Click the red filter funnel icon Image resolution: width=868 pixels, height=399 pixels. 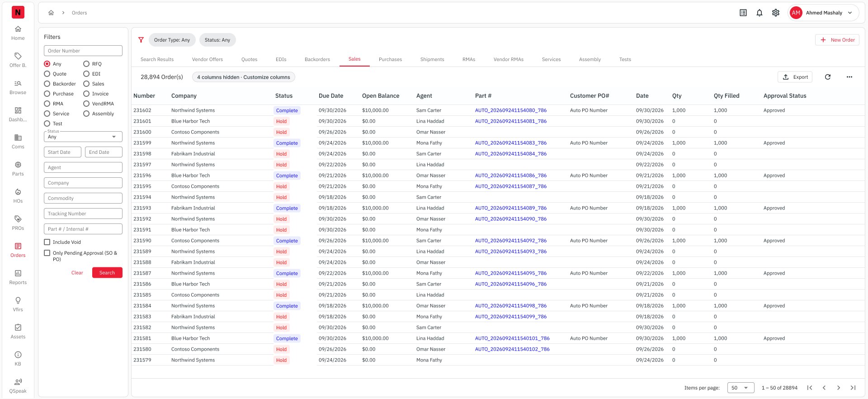click(x=141, y=40)
